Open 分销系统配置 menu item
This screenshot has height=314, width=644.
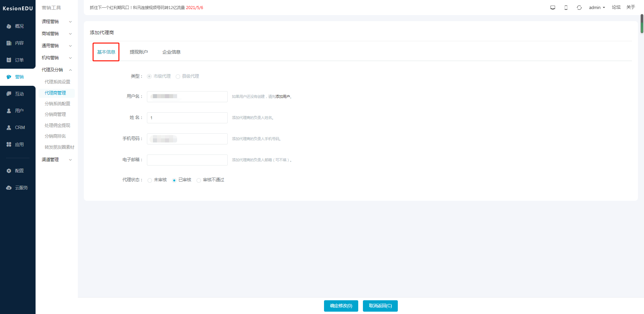(57, 104)
